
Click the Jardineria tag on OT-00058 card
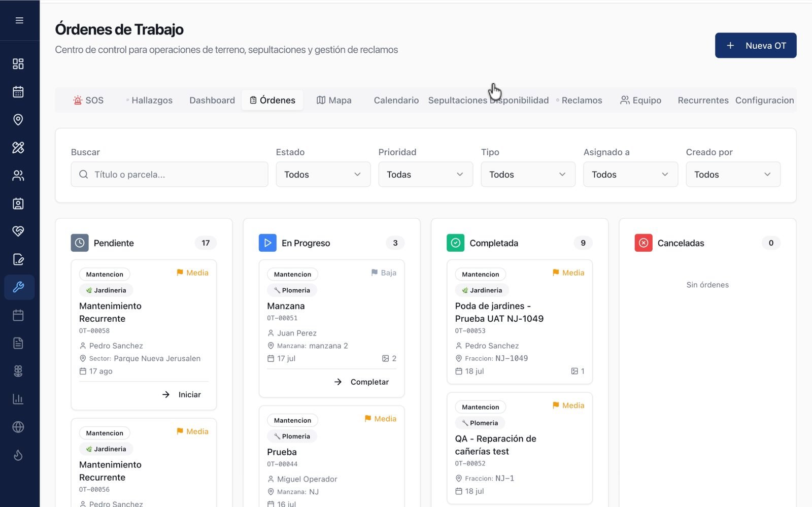(x=106, y=290)
